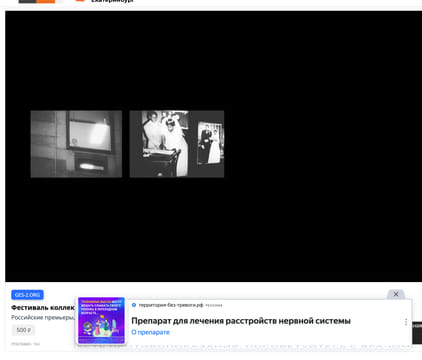The width and height of the screenshot is (422, 360).
Task: Close the bottom ad banner with X
Action: (396, 294)
